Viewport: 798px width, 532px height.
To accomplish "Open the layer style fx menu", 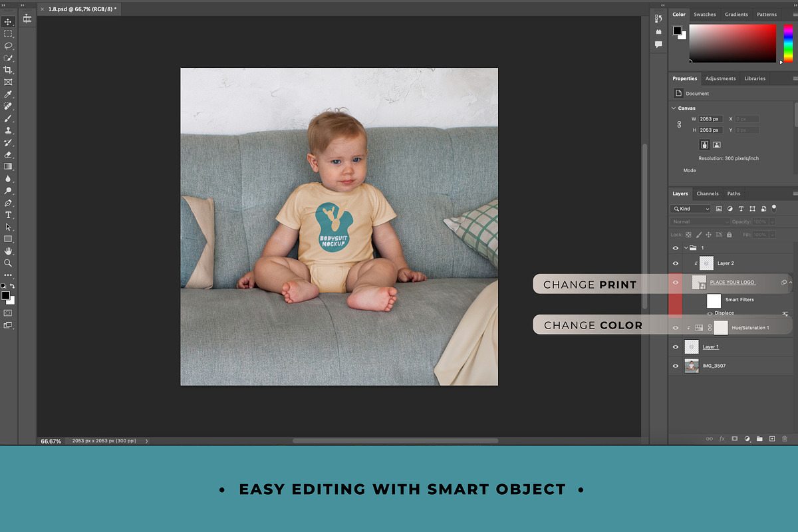I will [722, 439].
